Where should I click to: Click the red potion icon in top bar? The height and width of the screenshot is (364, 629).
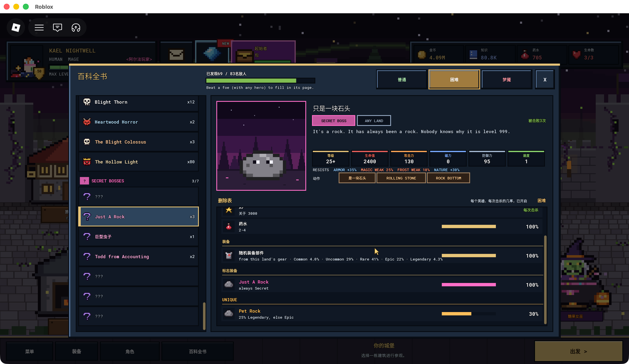click(x=525, y=54)
